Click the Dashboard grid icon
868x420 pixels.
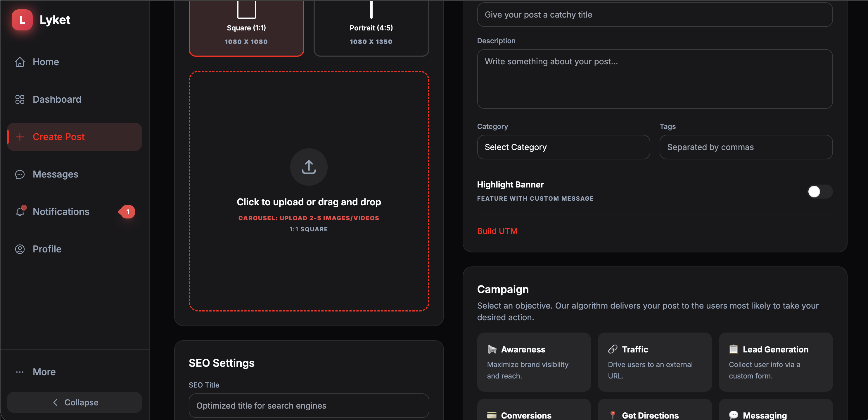(x=20, y=99)
